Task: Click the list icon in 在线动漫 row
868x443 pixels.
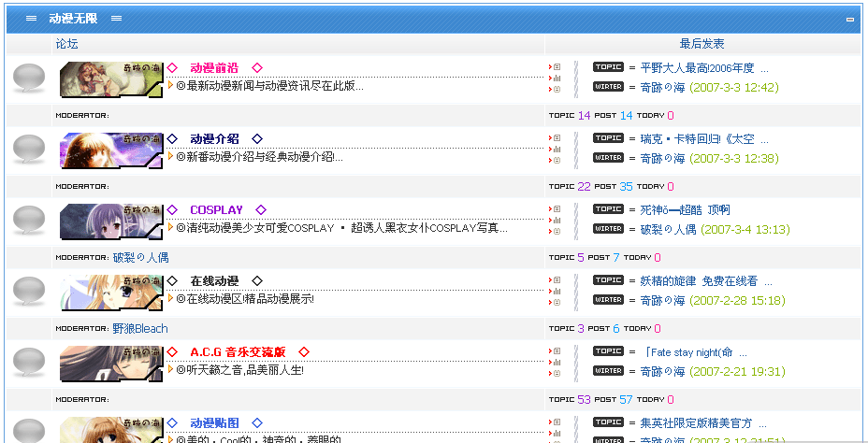Action: pyautogui.click(x=557, y=279)
